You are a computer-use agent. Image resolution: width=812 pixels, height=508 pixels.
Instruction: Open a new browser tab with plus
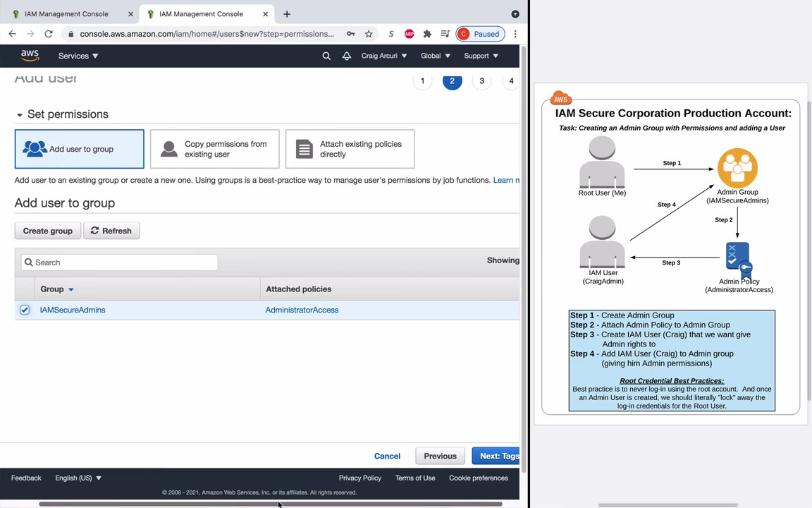point(286,14)
